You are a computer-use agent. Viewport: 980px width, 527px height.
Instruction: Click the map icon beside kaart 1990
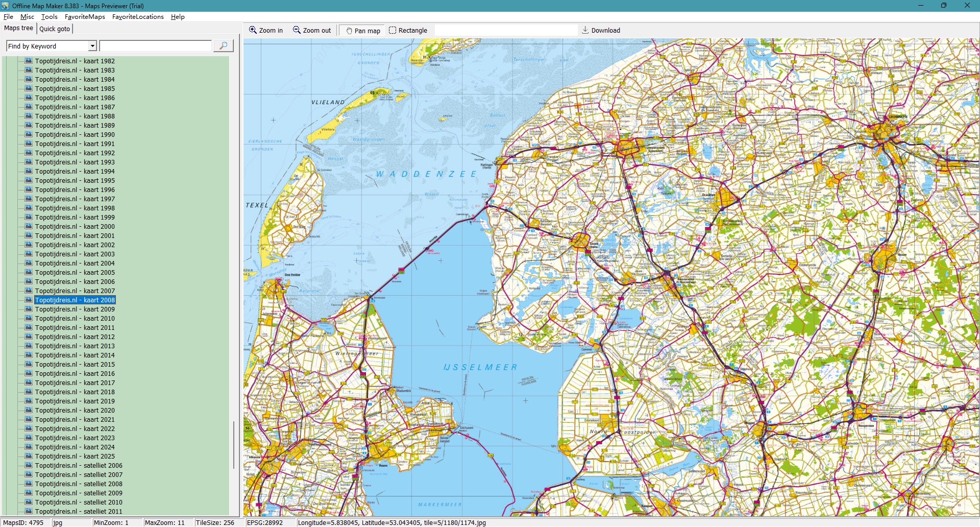pos(29,134)
